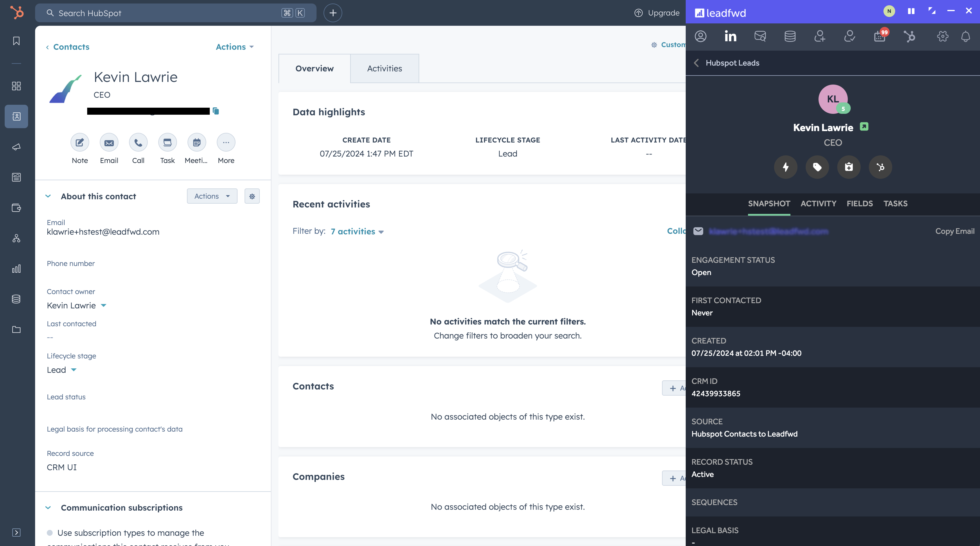Click the plus create button in top bar
This screenshot has height=546, width=980.
pos(333,13)
